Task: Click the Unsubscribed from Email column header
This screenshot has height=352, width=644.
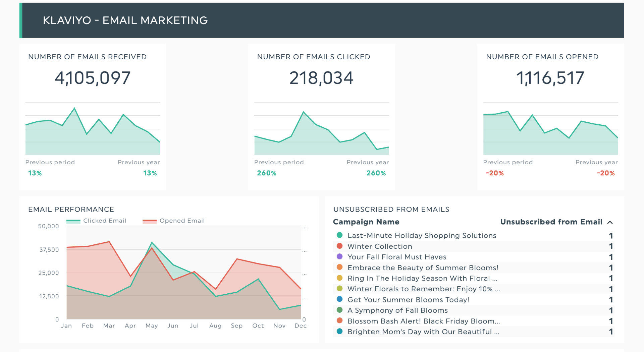Action: [x=551, y=222]
